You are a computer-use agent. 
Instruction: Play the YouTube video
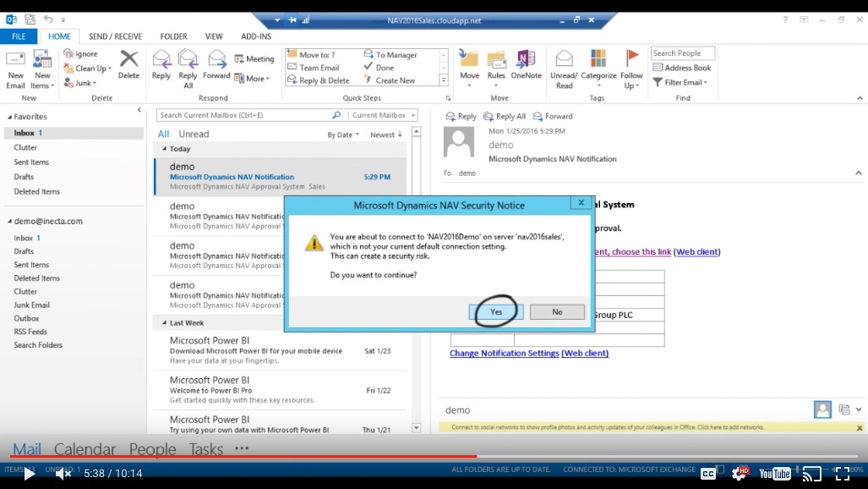coord(29,474)
